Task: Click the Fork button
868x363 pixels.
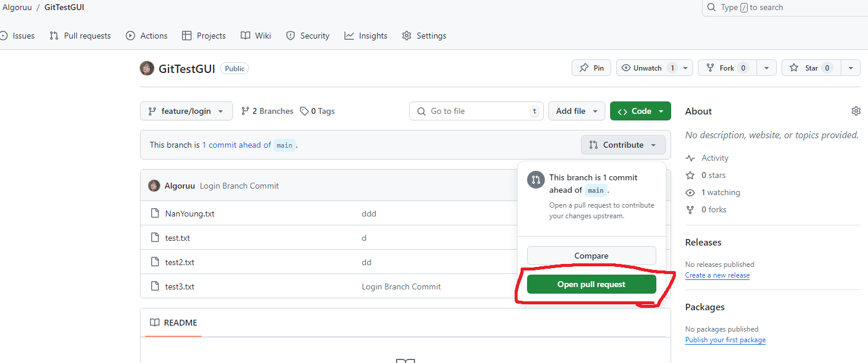Action: tap(727, 68)
